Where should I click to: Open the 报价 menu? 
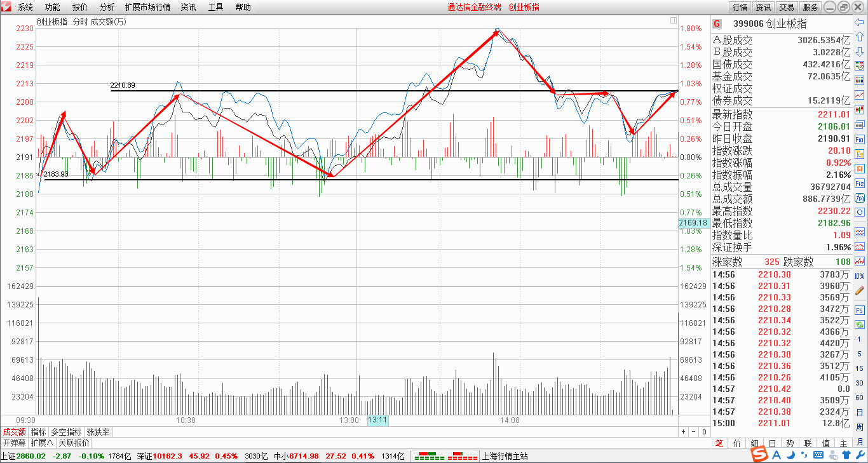pos(80,7)
